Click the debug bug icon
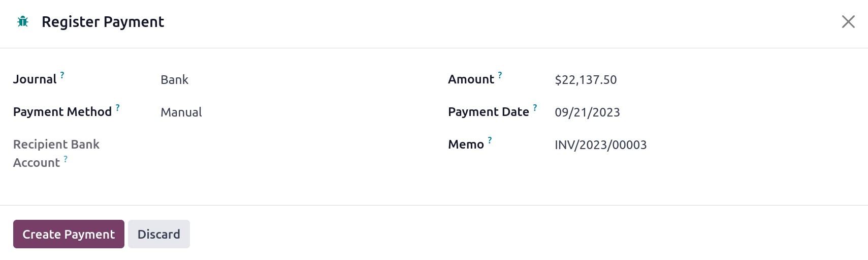 pyautogui.click(x=23, y=22)
